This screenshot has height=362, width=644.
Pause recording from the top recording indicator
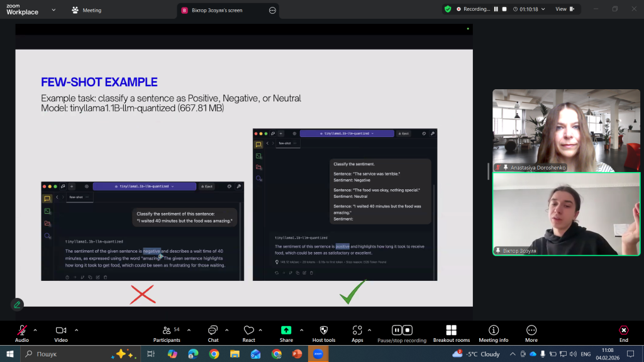(496, 9)
